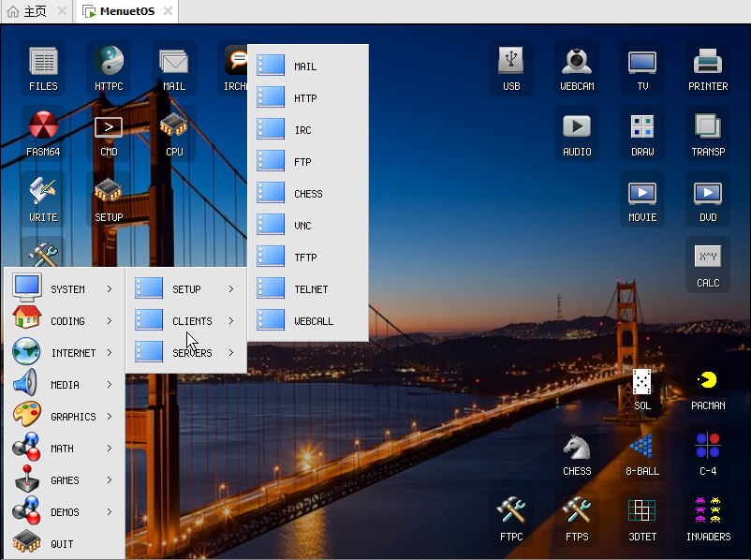751x560 pixels.
Task: Expand the SERVERS submenu arrow
Action: click(230, 353)
